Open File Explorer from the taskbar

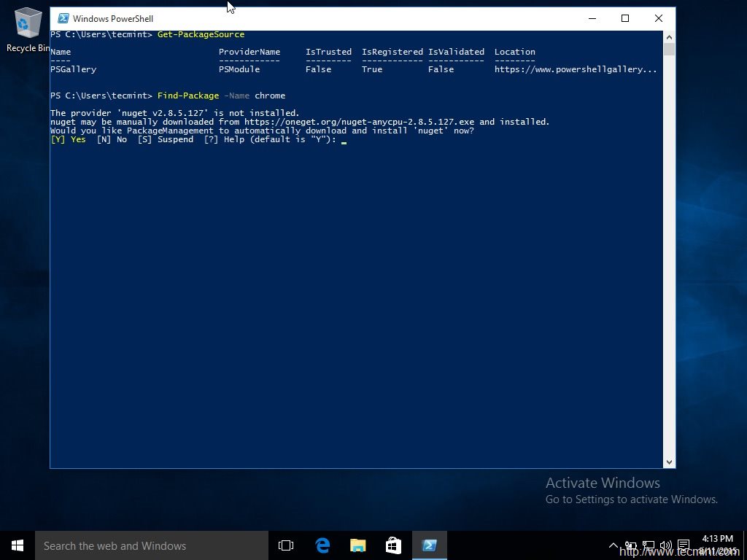357,545
